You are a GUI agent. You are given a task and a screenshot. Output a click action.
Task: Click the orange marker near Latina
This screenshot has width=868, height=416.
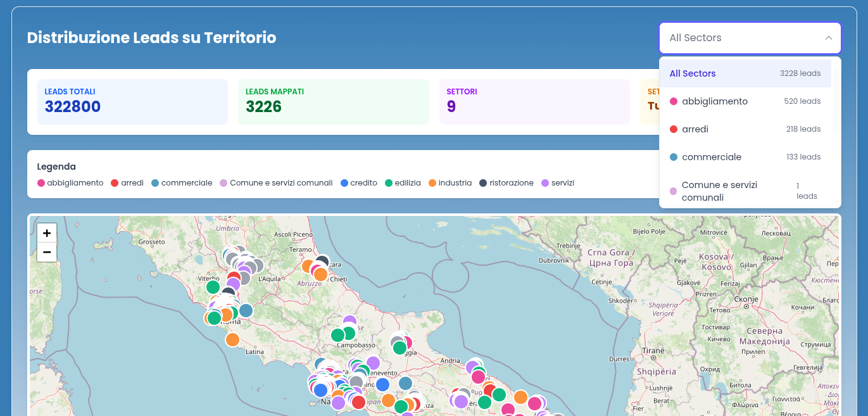[x=232, y=339]
